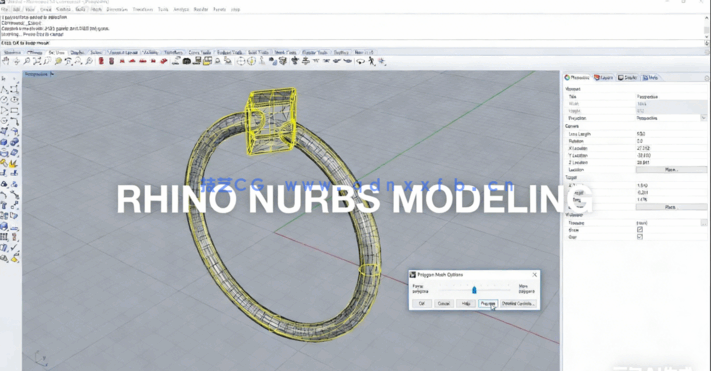Viewport: 711px width, 371px height.
Task: Click the polygon density slider handle
Action: [x=474, y=289]
